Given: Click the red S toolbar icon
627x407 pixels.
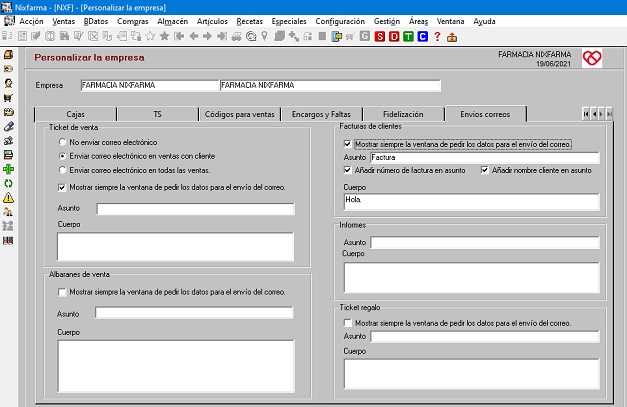Looking at the screenshot, I should pyautogui.click(x=379, y=37).
